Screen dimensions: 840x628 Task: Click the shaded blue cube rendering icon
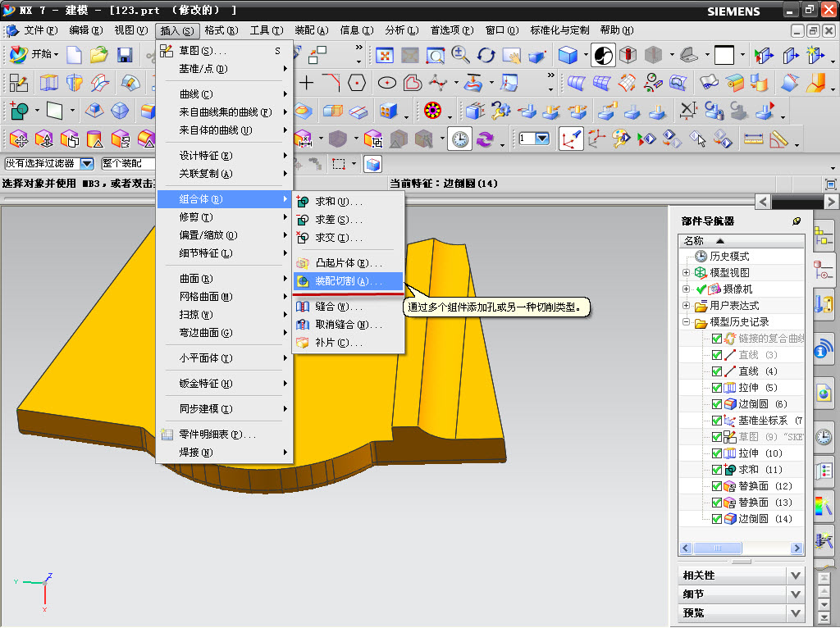pos(568,55)
